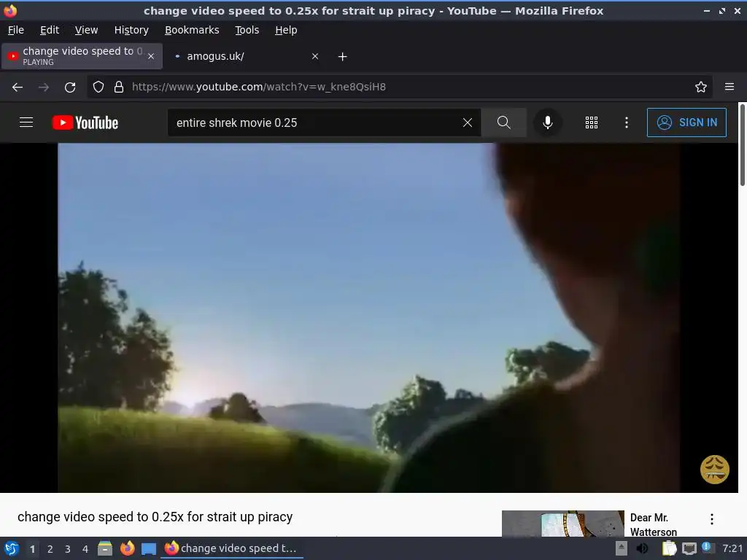Switch to workspace 2

(50, 549)
